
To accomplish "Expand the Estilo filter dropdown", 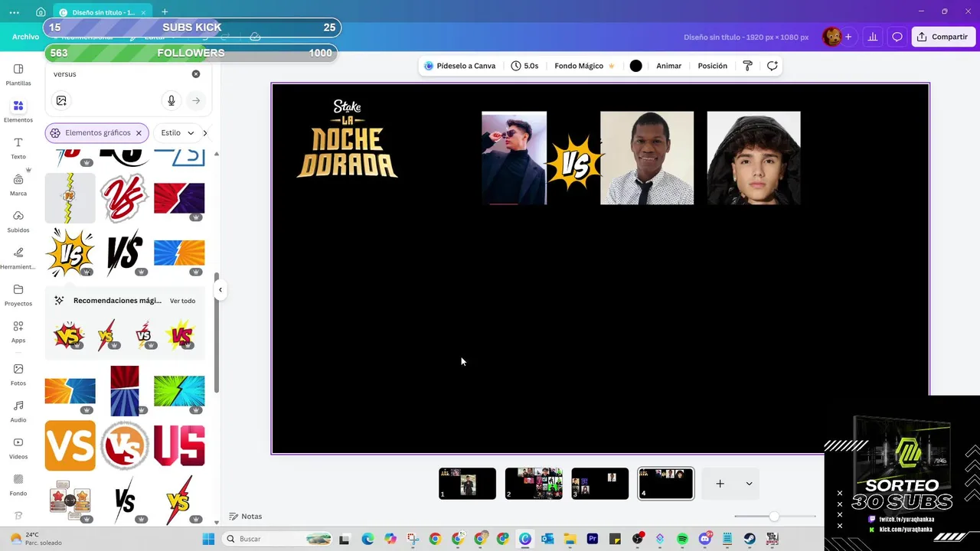I will [x=177, y=133].
